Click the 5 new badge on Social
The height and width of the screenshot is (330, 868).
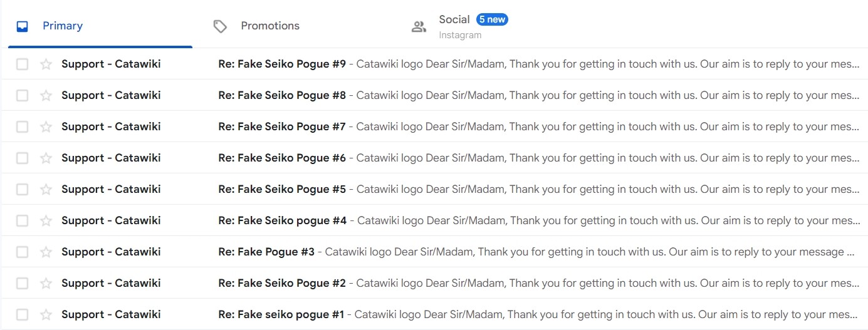pyautogui.click(x=492, y=19)
